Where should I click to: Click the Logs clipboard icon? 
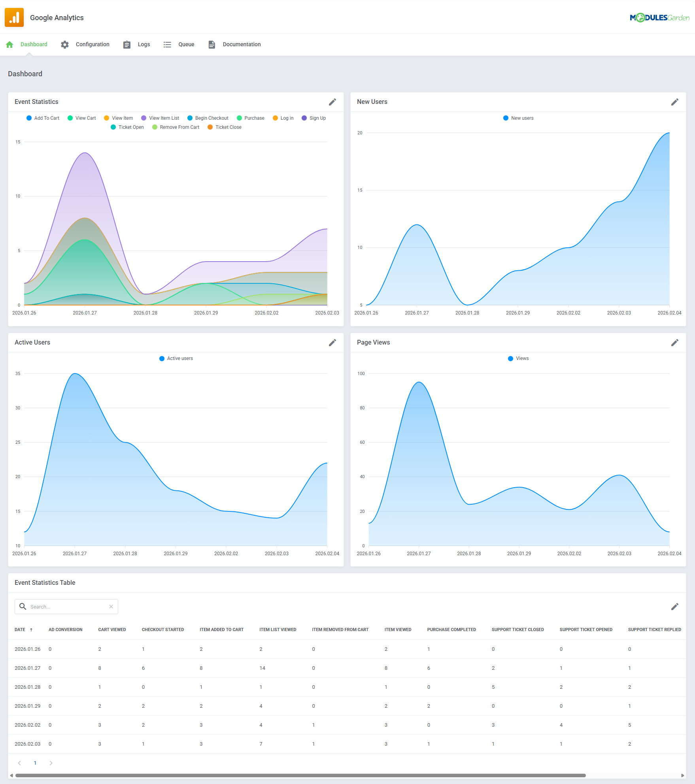click(x=127, y=44)
